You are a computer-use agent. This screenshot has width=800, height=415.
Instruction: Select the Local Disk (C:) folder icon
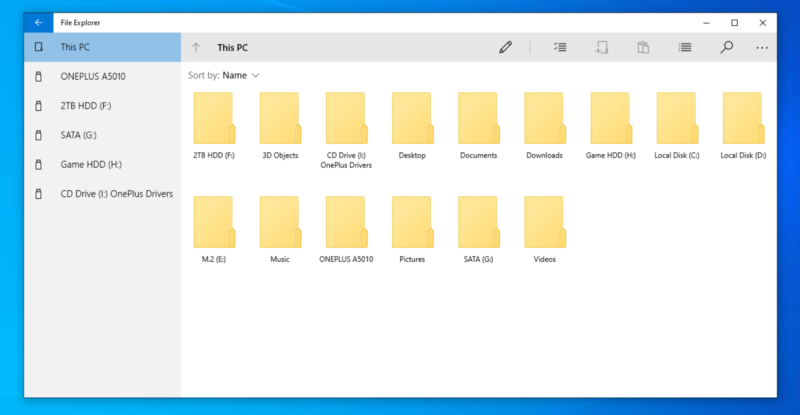click(677, 118)
